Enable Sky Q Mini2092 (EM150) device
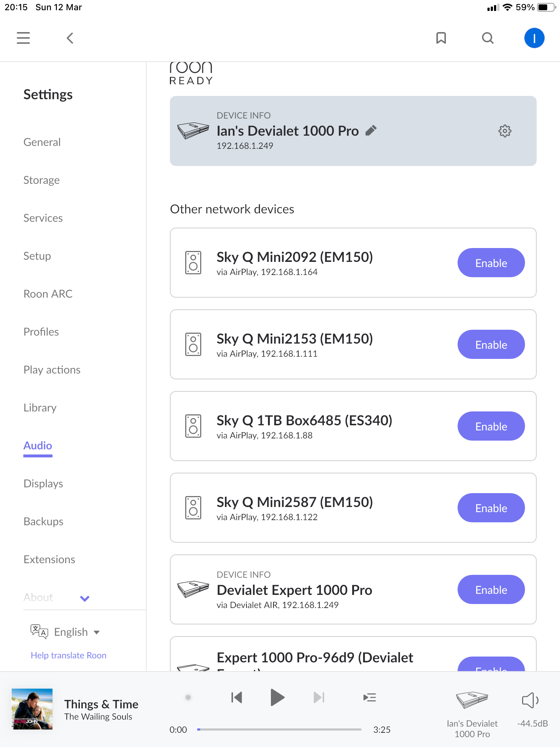 coord(491,263)
